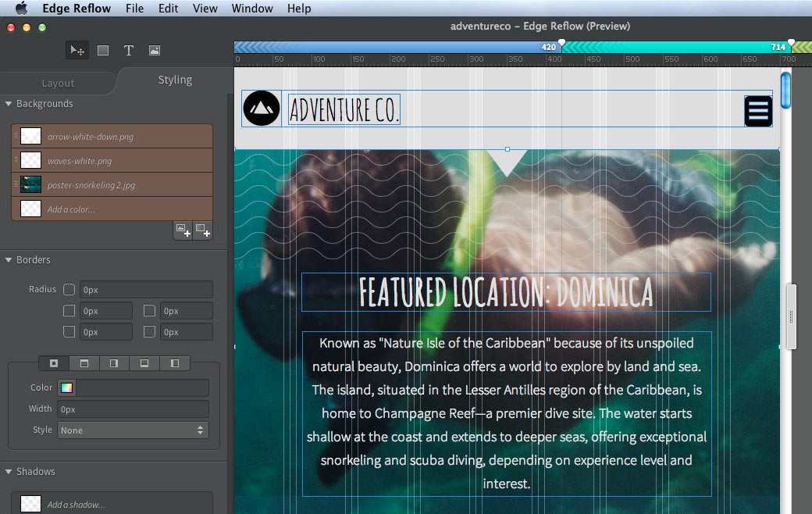Viewport: 812px width, 514px height.
Task: Switch to the Styling tab
Action: tap(175, 80)
